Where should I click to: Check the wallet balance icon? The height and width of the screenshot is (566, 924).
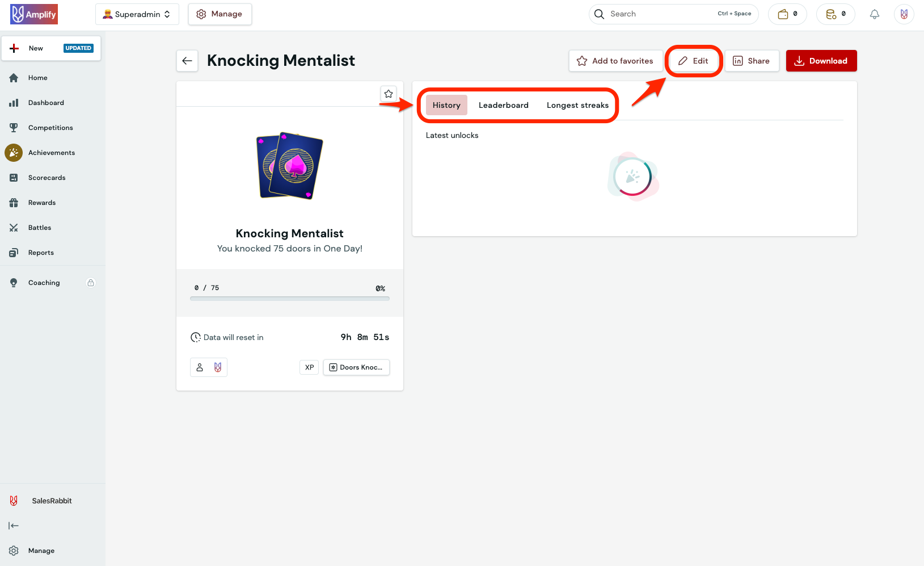[787, 14]
